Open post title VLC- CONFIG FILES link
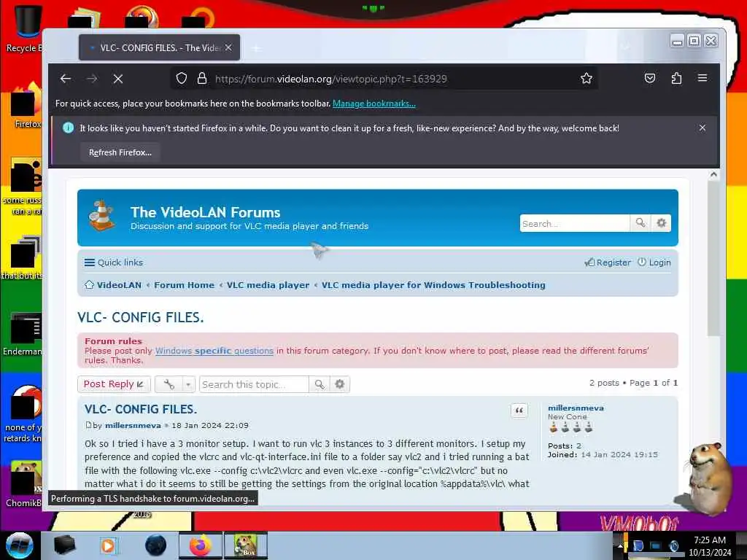747x560 pixels. tap(141, 409)
